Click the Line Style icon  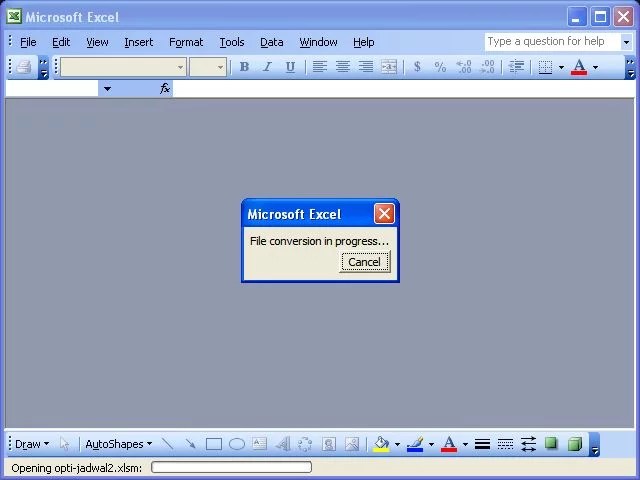(x=482, y=444)
